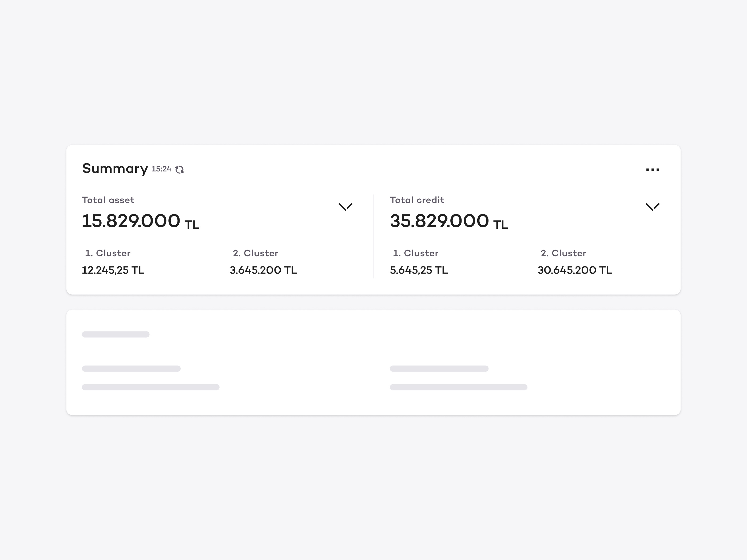This screenshot has height=560, width=747.
Task: Select 2. Cluster under Total credit
Action: point(563,253)
